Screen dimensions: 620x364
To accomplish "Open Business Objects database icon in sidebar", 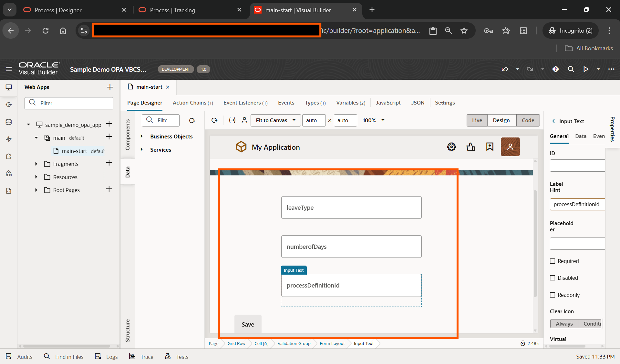I will (x=9, y=122).
